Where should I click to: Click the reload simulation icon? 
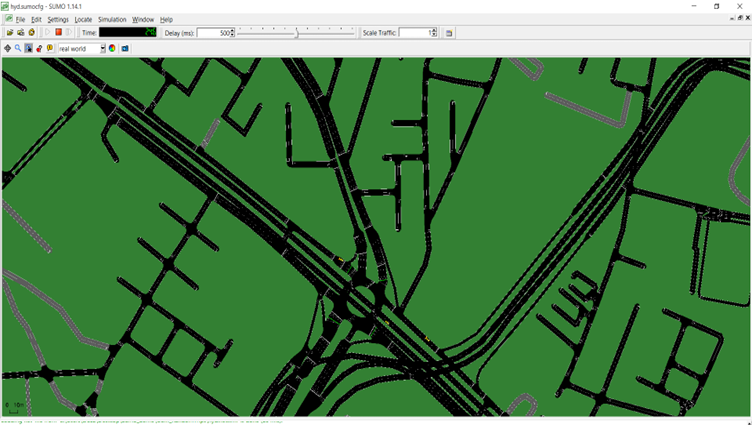[x=32, y=33]
